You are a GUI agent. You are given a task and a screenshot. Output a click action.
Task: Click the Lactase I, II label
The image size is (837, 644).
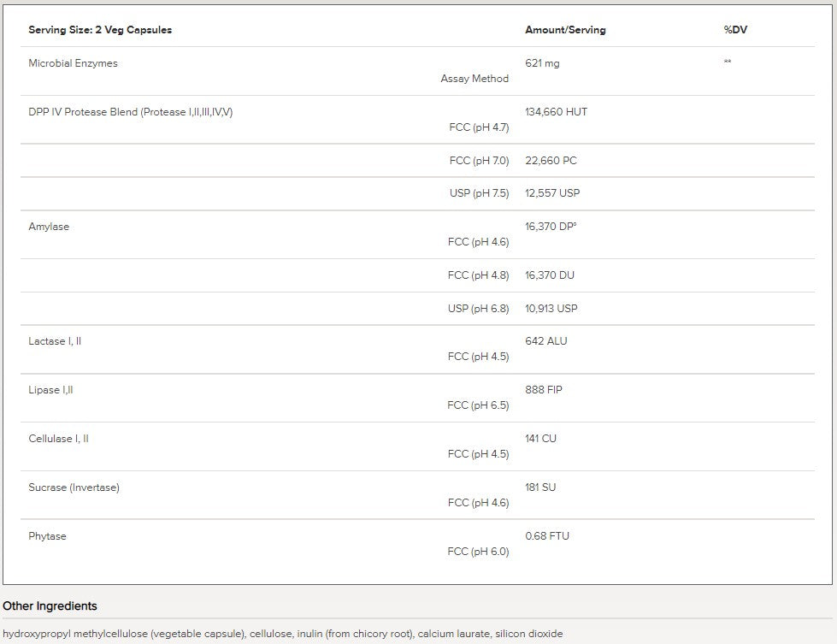click(55, 341)
